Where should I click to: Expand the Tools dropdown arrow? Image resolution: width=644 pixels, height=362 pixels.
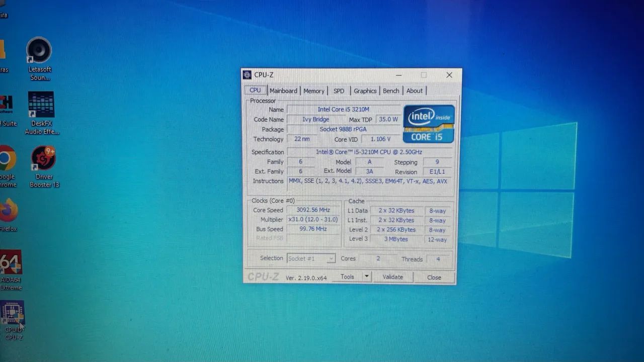click(x=367, y=277)
